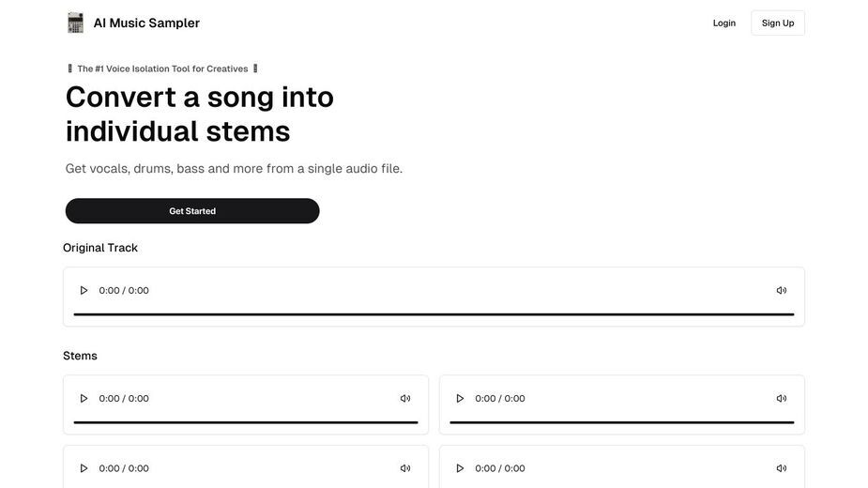Mute the bottom-right stem volume icon
This screenshot has height=488, width=868.
pyautogui.click(x=781, y=468)
